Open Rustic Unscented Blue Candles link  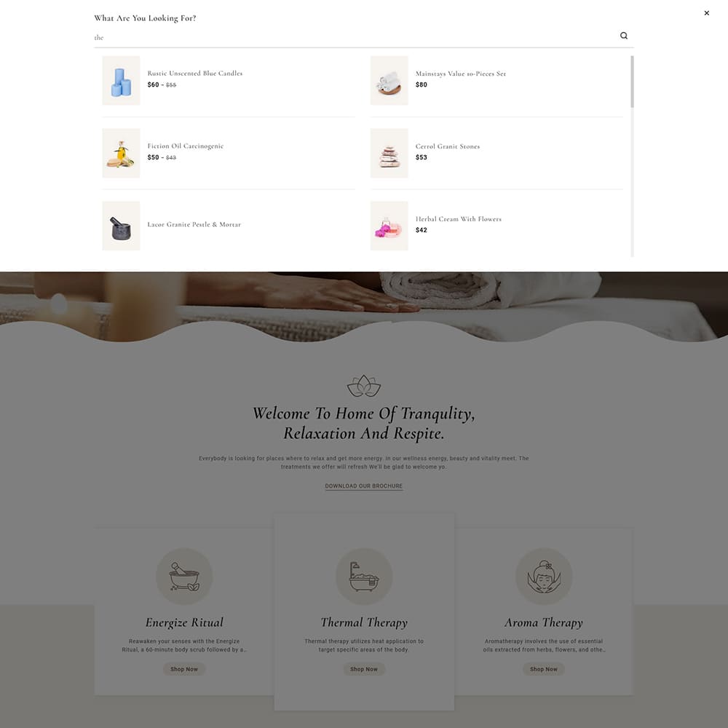(x=195, y=74)
